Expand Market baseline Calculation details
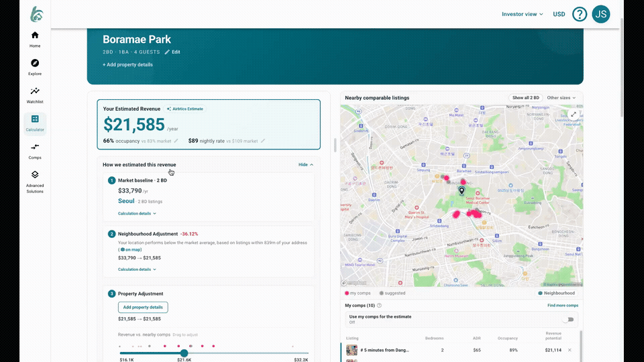This screenshot has width=644, height=362. (x=137, y=213)
